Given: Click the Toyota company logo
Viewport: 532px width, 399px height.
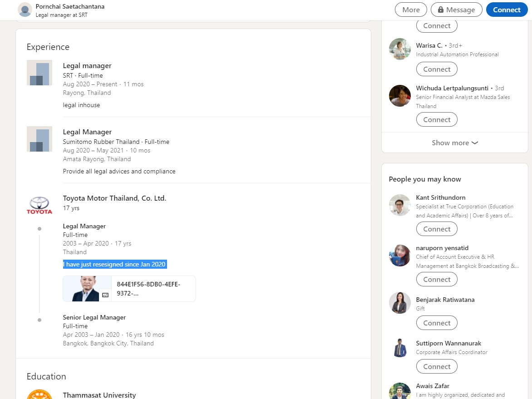Looking at the screenshot, I should click(39, 205).
